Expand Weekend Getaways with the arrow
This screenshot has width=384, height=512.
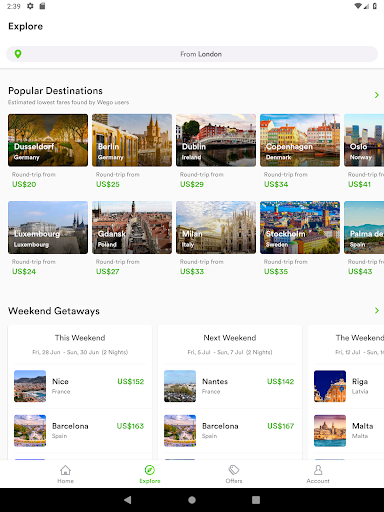pyautogui.click(x=377, y=311)
